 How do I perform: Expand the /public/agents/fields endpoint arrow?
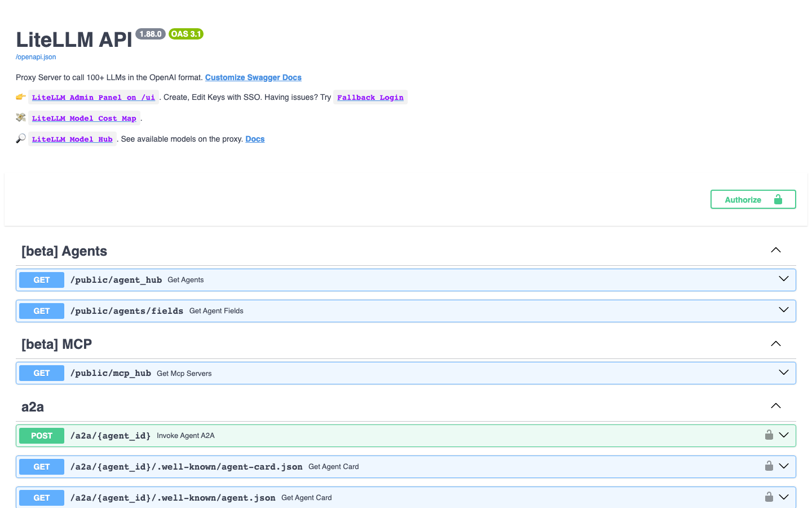784,310
